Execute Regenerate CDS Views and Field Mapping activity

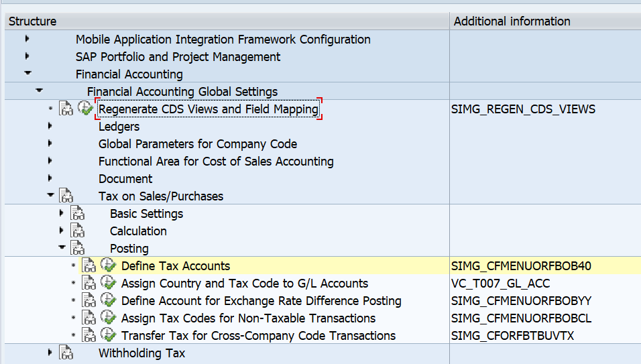coord(85,108)
